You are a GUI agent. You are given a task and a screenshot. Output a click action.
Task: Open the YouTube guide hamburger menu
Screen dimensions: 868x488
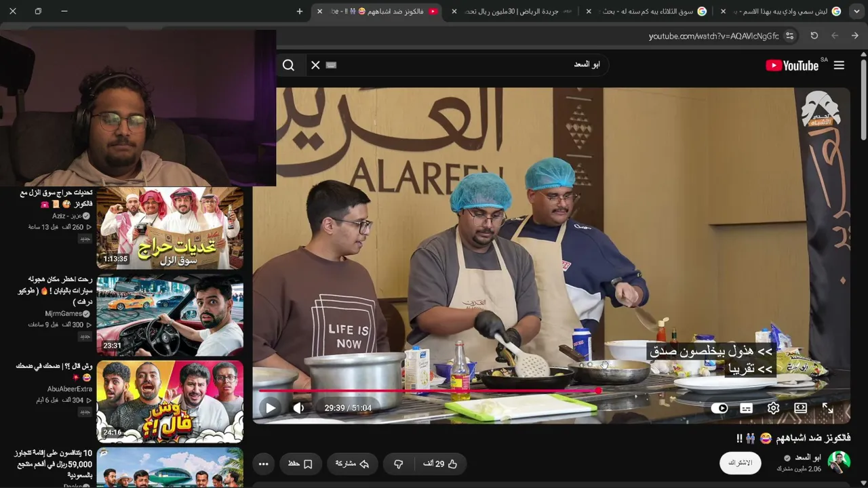click(x=839, y=65)
